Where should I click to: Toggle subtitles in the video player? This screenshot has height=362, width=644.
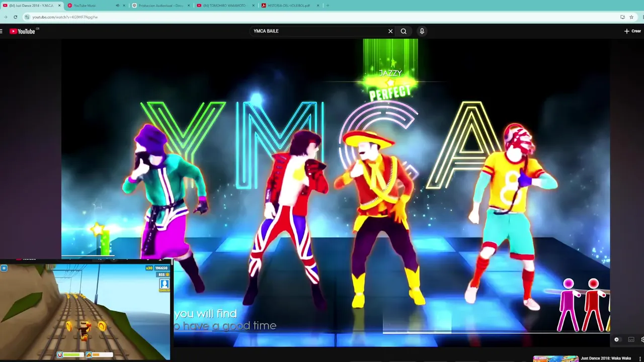click(631, 339)
